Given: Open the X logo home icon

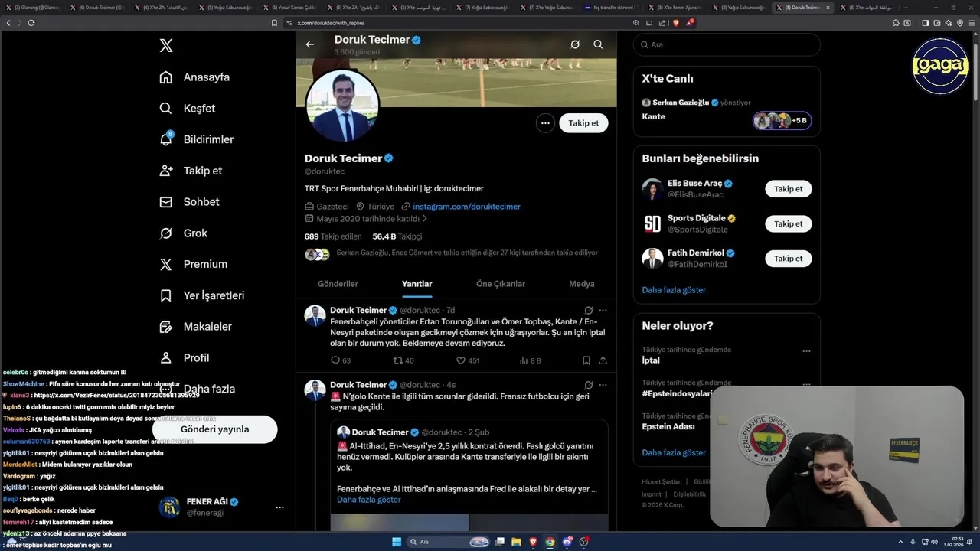Looking at the screenshot, I should coord(166,46).
